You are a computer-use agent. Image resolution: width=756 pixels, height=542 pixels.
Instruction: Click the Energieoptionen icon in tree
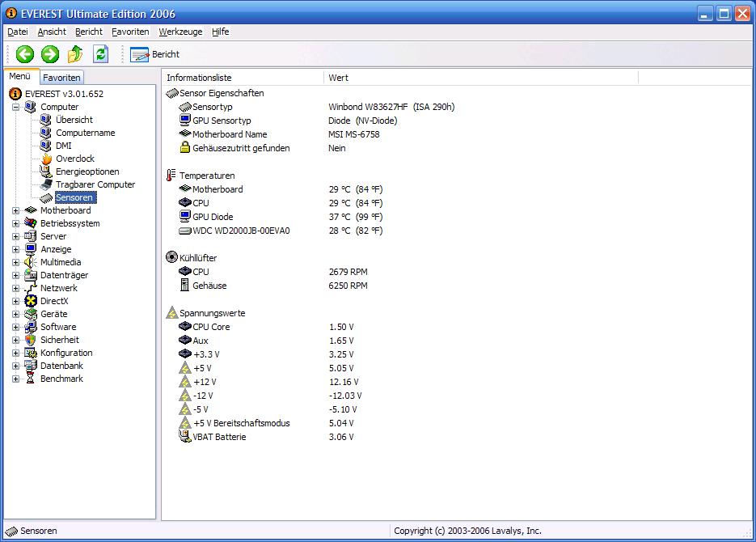[x=46, y=171]
